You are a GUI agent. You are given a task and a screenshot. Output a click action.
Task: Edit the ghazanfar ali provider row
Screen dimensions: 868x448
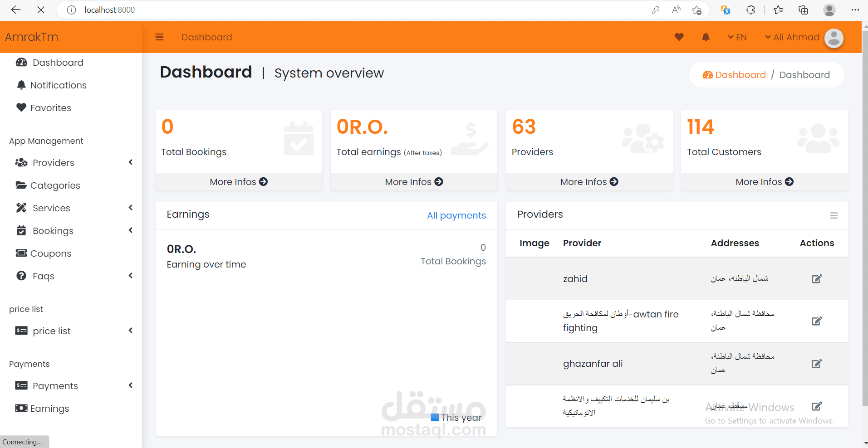click(817, 364)
